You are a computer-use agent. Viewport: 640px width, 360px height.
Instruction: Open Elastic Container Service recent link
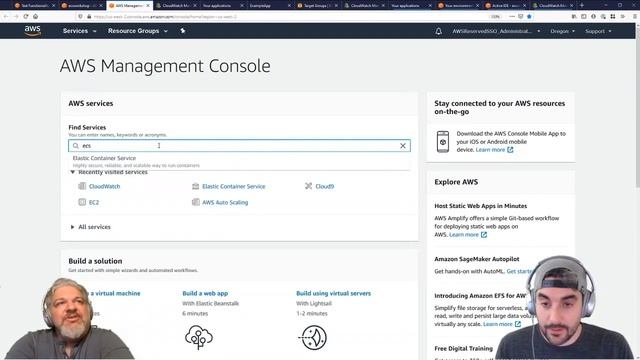coord(233,186)
